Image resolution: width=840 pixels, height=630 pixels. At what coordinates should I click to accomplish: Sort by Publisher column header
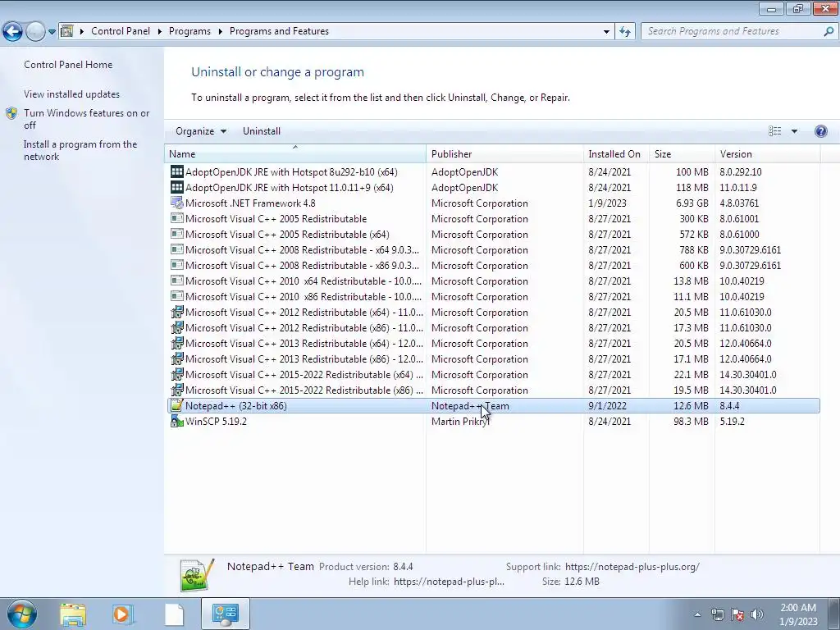coord(504,153)
